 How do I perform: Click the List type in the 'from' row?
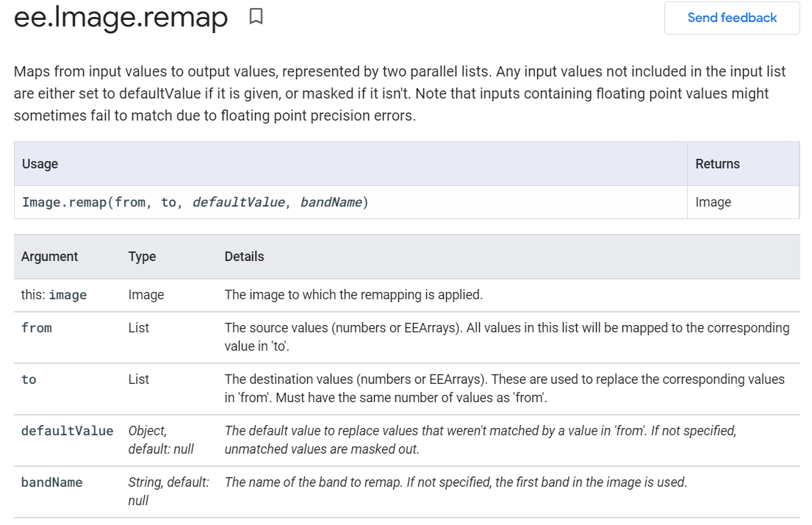point(138,328)
